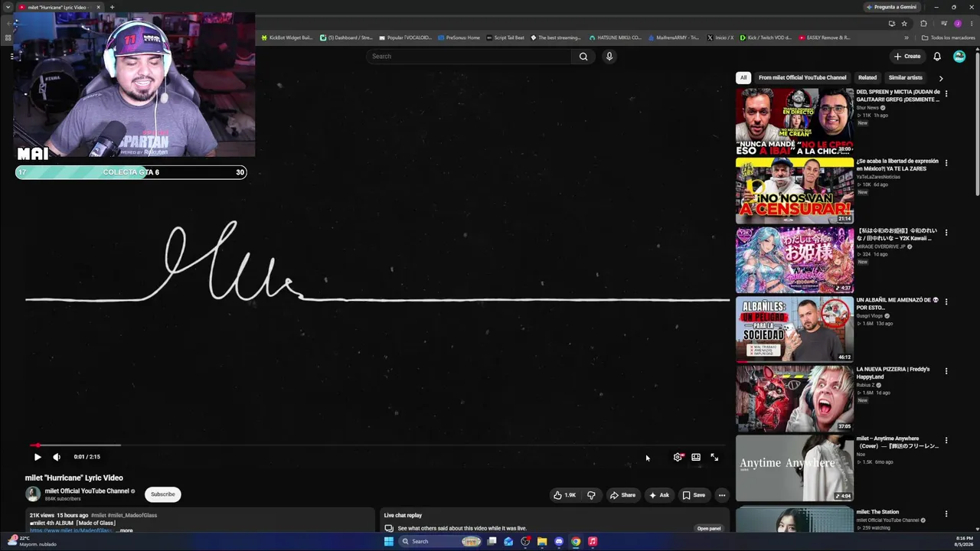980x551 pixels.
Task: Open options for Y2K Kawaii video
Action: (946, 233)
